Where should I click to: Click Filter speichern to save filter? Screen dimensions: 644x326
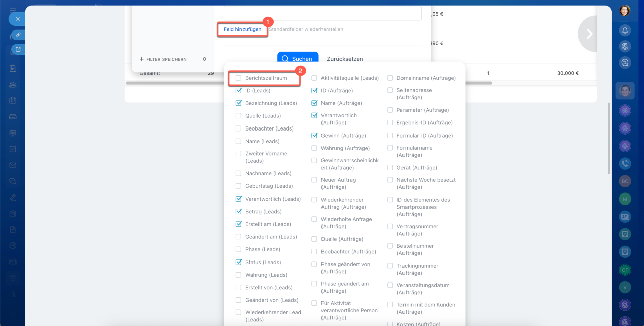(x=163, y=59)
